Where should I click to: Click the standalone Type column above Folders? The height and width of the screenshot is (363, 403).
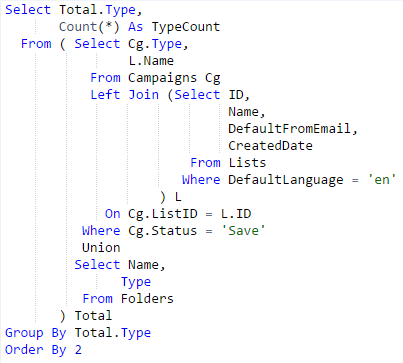click(136, 282)
